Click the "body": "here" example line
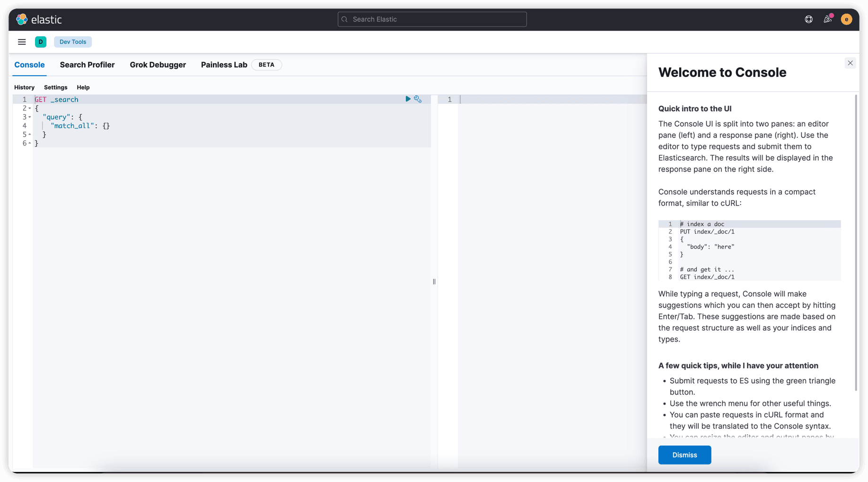 click(x=710, y=247)
